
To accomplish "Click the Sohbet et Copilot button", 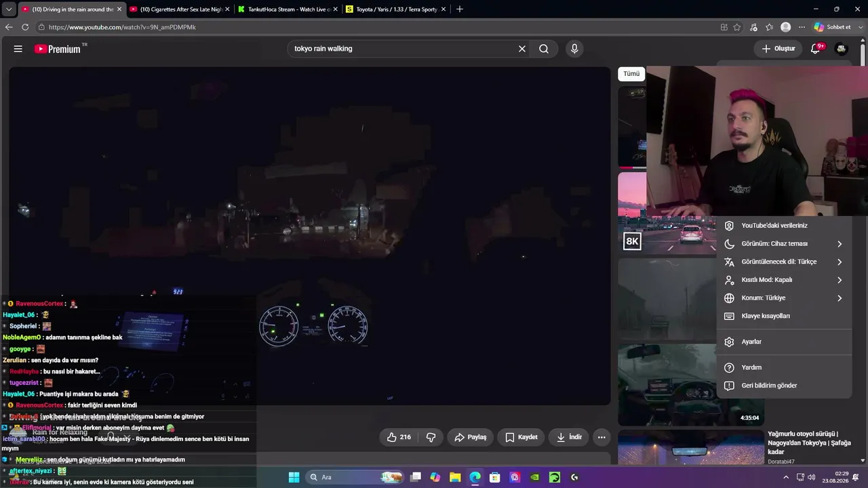I will [x=832, y=27].
